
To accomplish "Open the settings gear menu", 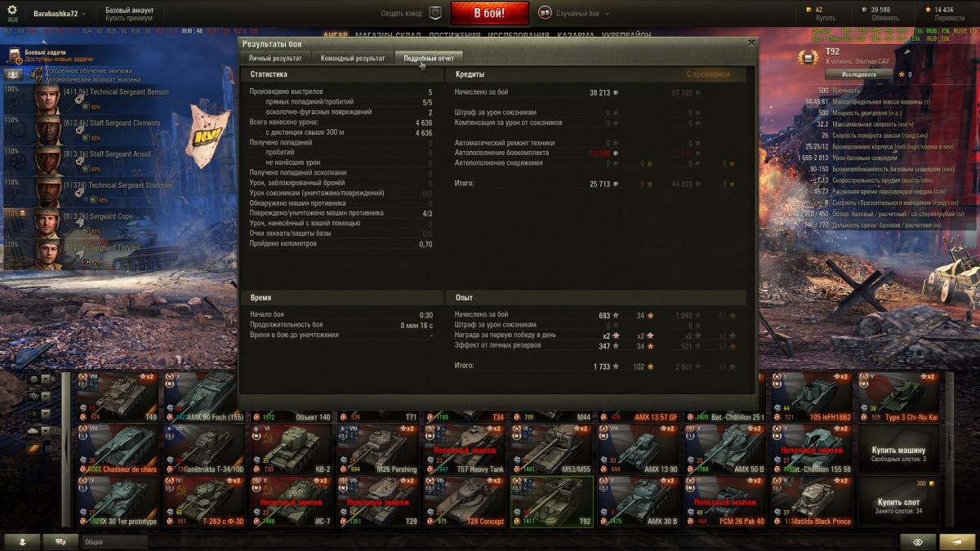I will coord(12,10).
